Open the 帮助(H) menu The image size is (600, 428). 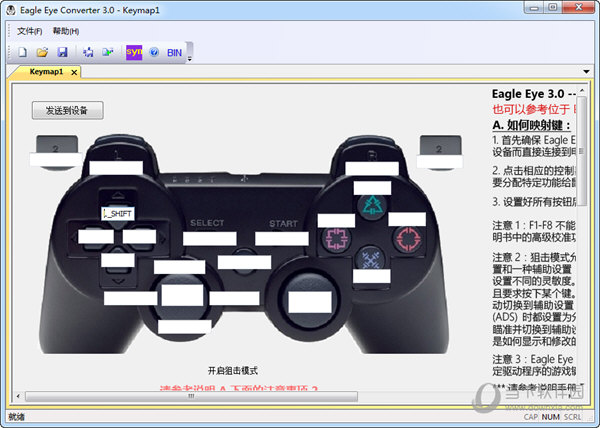click(x=66, y=31)
